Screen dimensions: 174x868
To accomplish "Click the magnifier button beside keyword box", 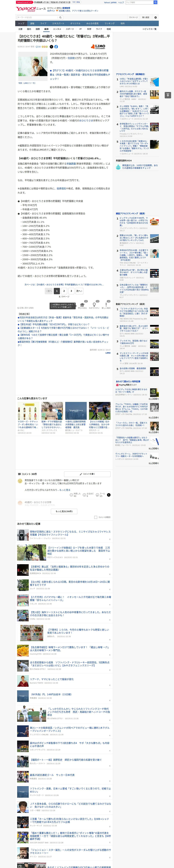I will point(60,18).
